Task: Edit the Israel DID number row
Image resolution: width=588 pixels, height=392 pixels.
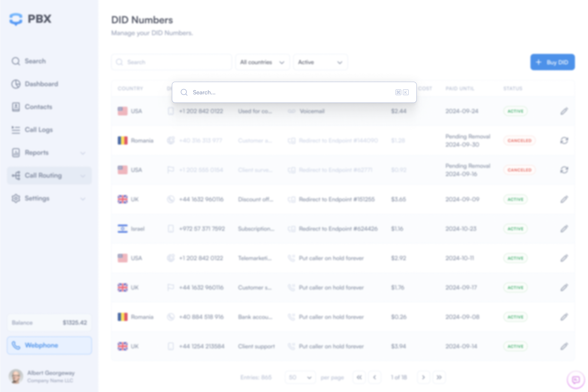Action: (x=564, y=229)
